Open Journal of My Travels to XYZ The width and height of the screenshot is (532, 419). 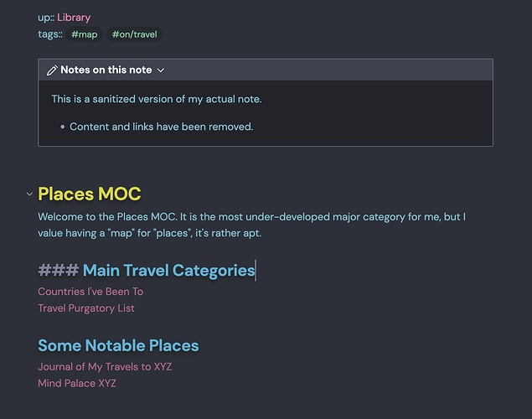point(105,367)
